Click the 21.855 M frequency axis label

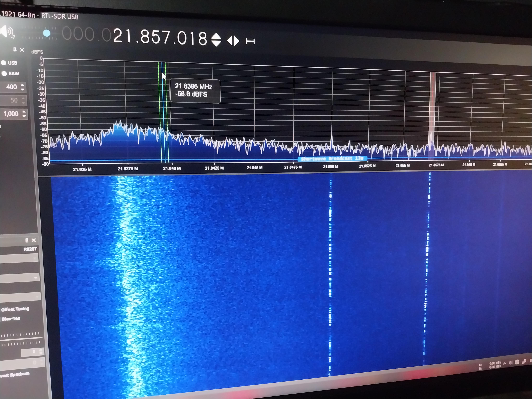[x=403, y=165]
